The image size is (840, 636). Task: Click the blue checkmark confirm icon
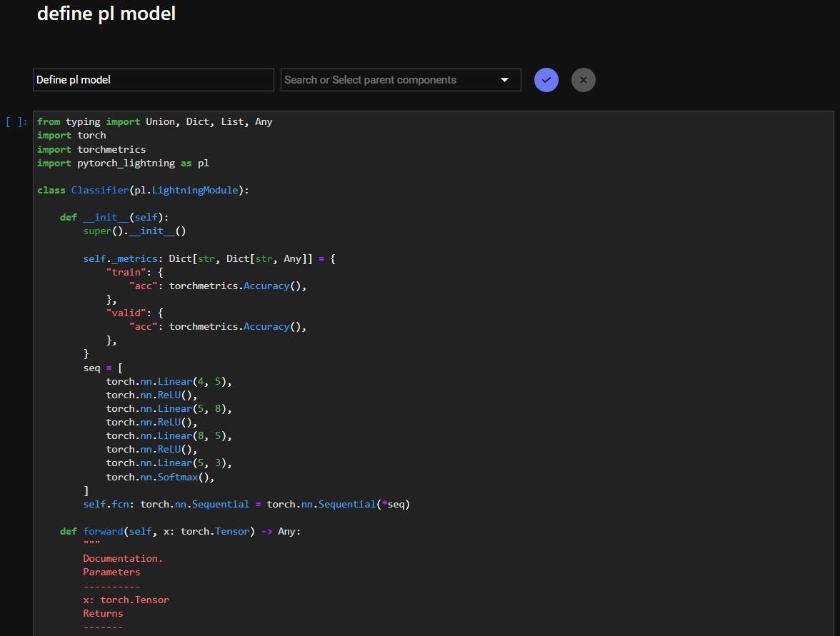click(x=546, y=80)
